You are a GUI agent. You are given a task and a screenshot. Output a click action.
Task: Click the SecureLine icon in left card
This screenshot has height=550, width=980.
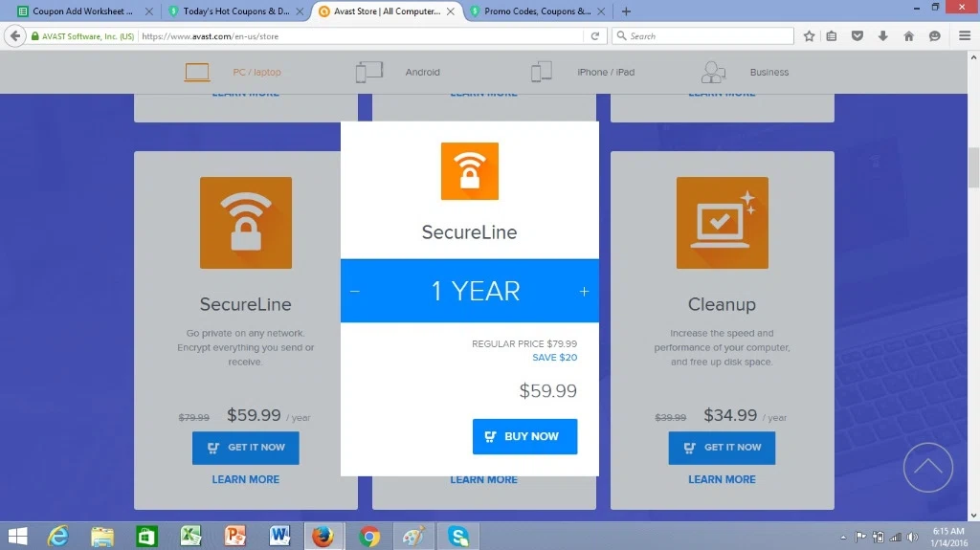point(246,223)
